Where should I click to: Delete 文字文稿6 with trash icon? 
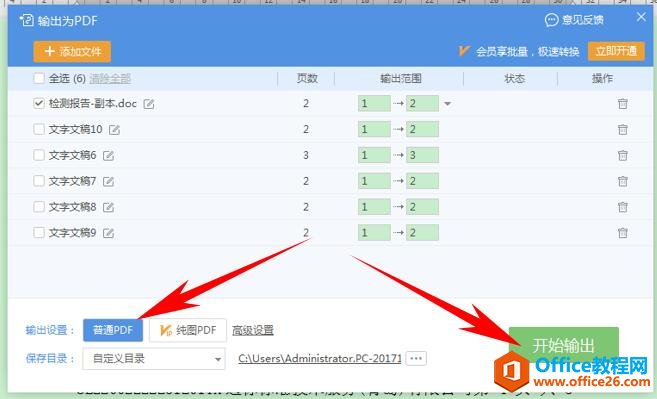point(623,155)
